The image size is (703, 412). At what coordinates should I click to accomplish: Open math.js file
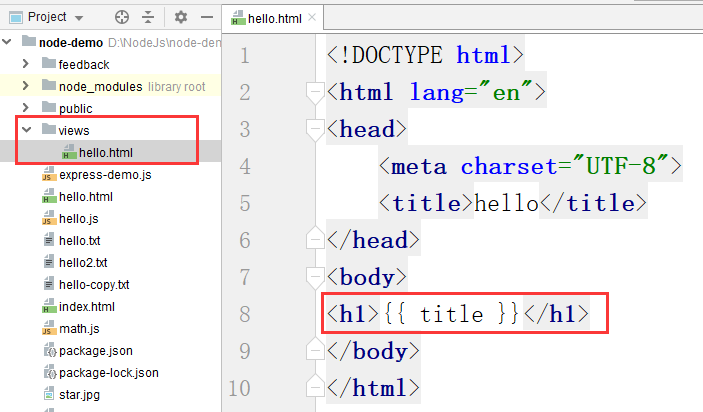coord(79,329)
